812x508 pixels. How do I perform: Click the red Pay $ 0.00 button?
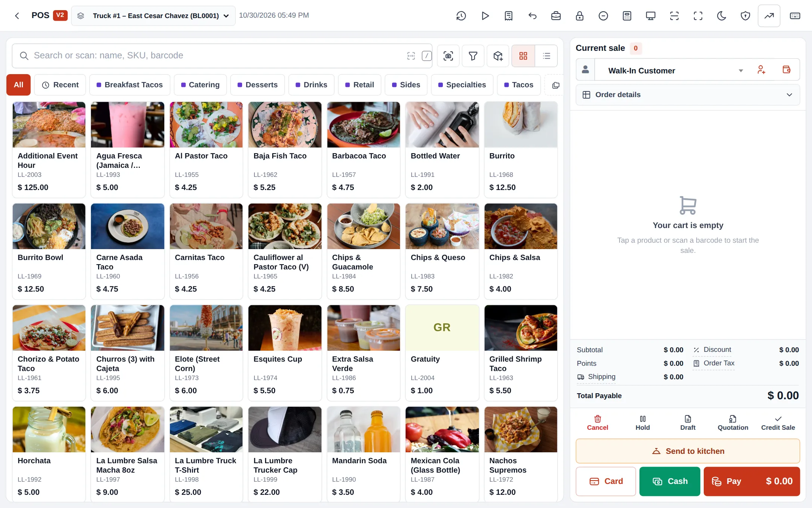pyautogui.click(x=752, y=481)
